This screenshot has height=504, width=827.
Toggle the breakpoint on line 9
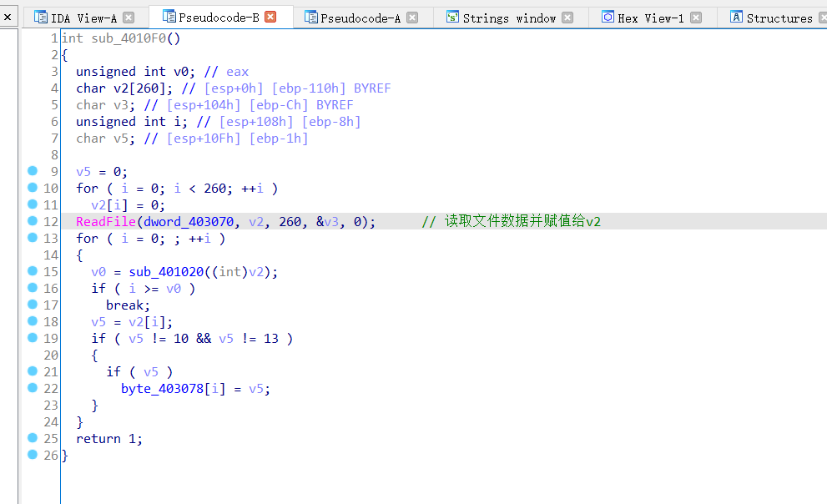pos(33,172)
